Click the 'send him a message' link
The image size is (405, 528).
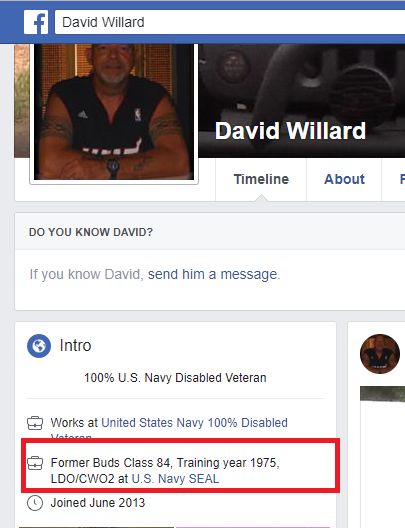tap(212, 274)
